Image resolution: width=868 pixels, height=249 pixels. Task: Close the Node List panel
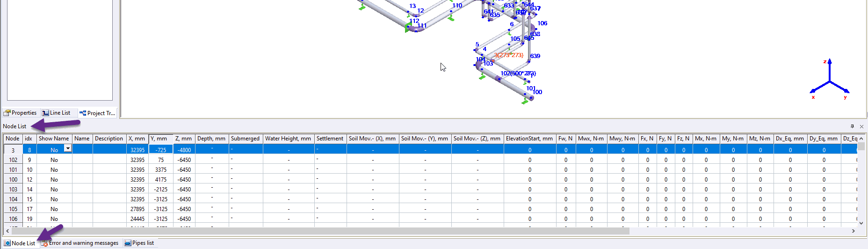click(861, 126)
